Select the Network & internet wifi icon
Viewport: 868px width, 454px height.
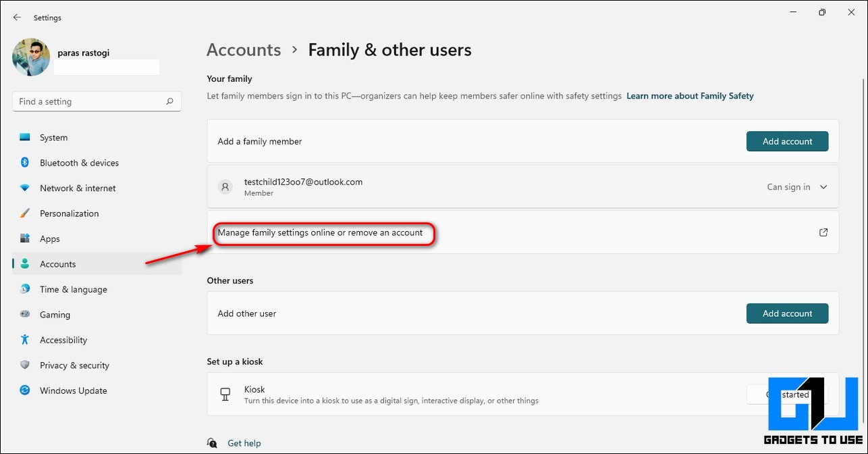tap(25, 188)
